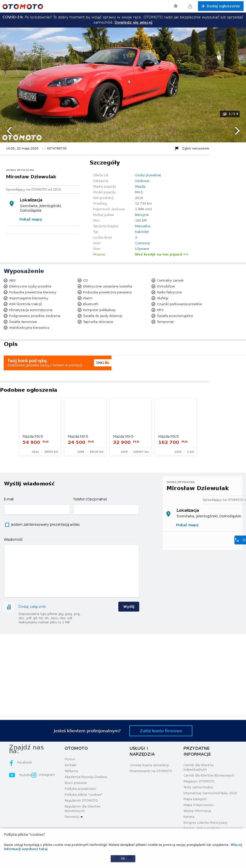Open Umowa kupna sprzedaży link

point(149,765)
